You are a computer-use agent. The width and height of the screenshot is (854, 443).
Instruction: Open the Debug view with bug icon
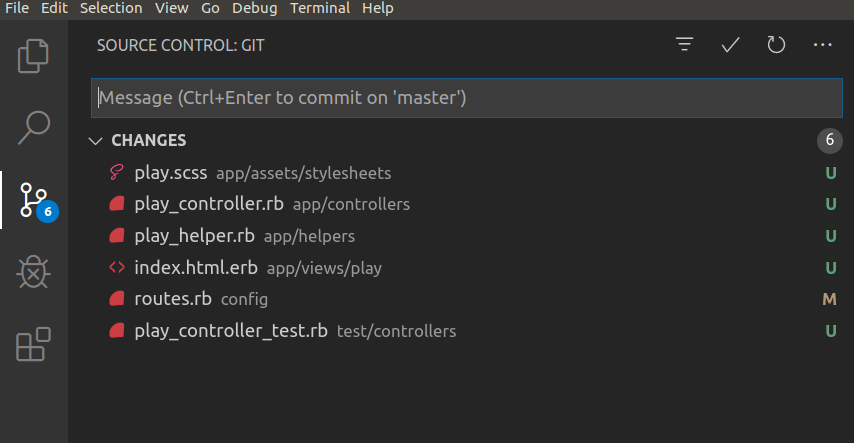(x=33, y=272)
